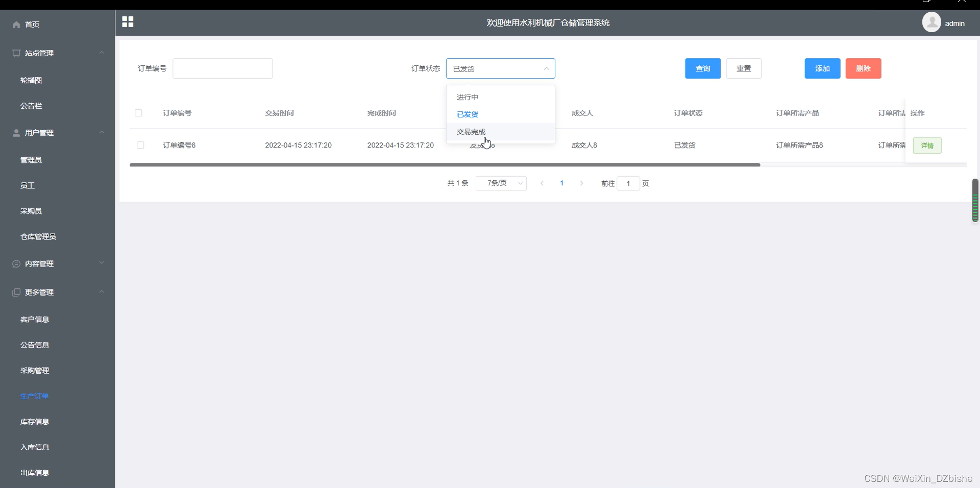This screenshot has height=488, width=980.
Task: Toggle the sidebar via the grid icon
Action: [x=128, y=22]
